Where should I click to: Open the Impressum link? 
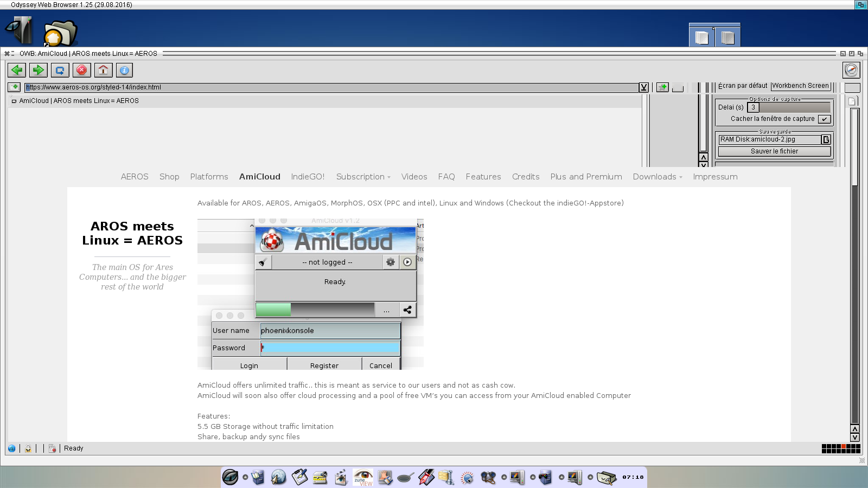(715, 177)
